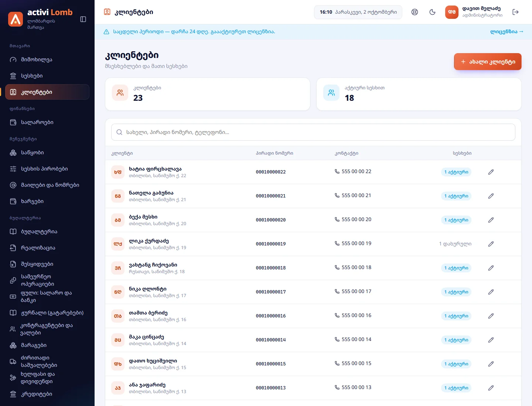Edit client თამთა ბერიძე pencil icon
Viewport: 532px width, 406px height.
[491, 316]
